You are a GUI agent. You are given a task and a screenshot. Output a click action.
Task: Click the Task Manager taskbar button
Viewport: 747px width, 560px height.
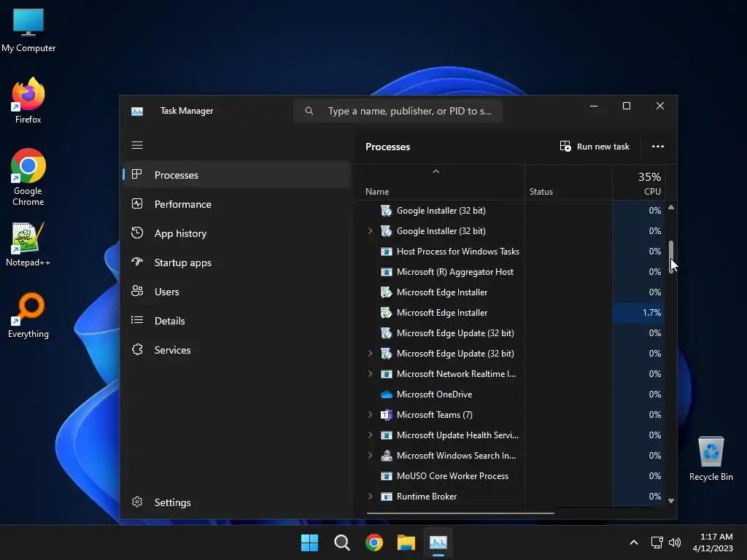(x=438, y=542)
